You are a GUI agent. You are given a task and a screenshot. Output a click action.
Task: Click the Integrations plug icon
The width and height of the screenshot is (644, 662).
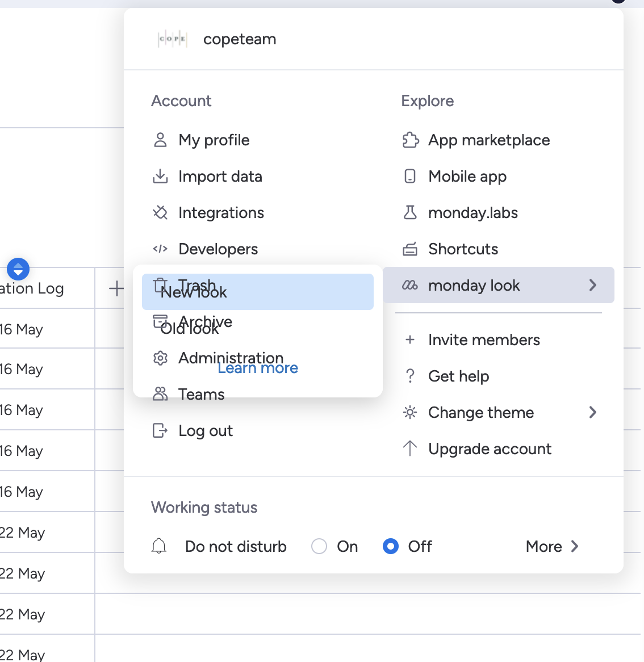click(x=160, y=213)
